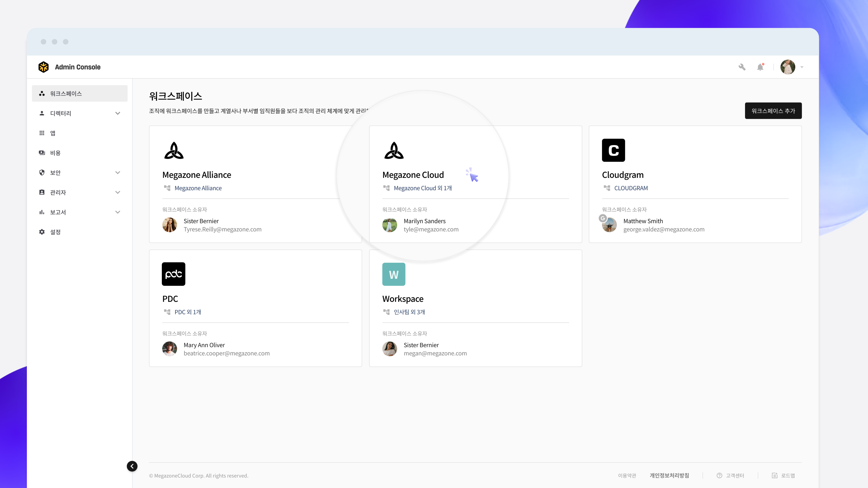Open 이용약관 footer link

click(x=627, y=476)
